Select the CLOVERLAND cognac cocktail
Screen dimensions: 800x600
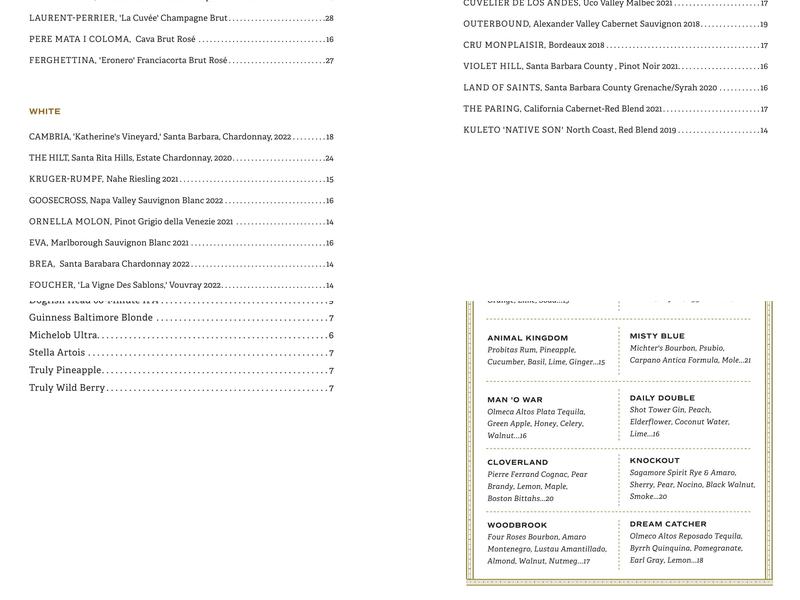point(518,461)
